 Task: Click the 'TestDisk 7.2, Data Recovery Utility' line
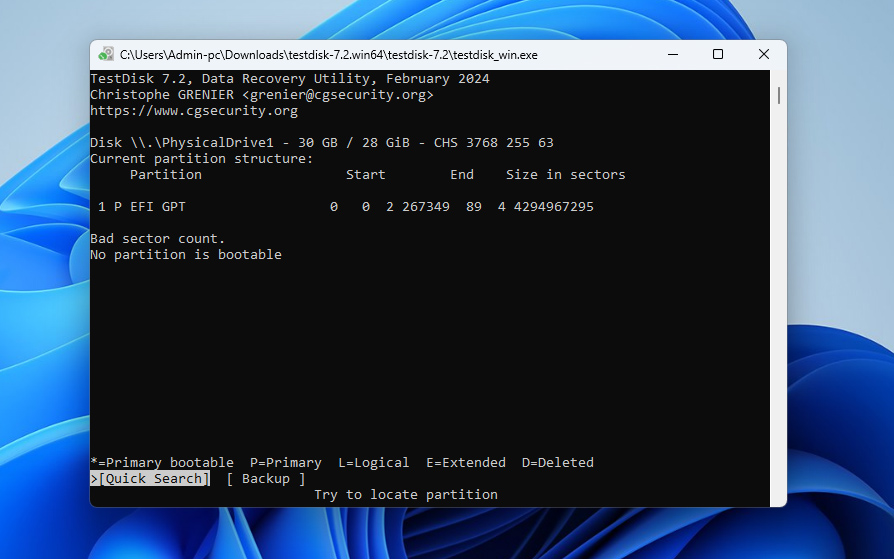(x=290, y=79)
